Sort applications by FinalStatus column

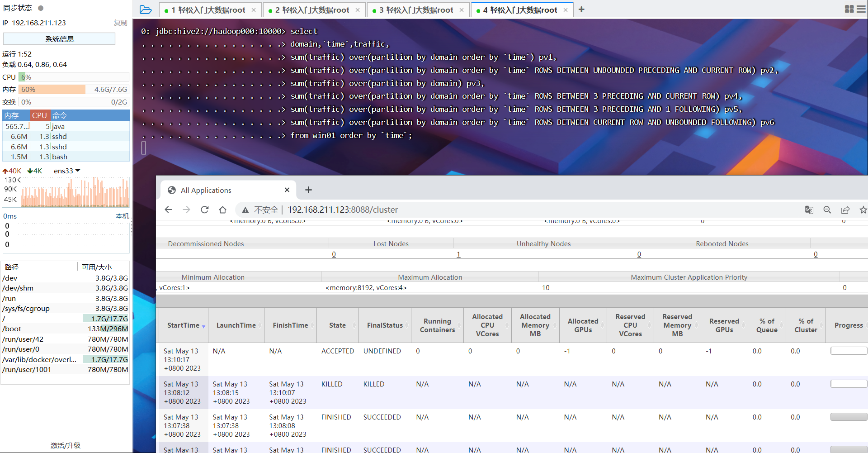click(x=385, y=325)
